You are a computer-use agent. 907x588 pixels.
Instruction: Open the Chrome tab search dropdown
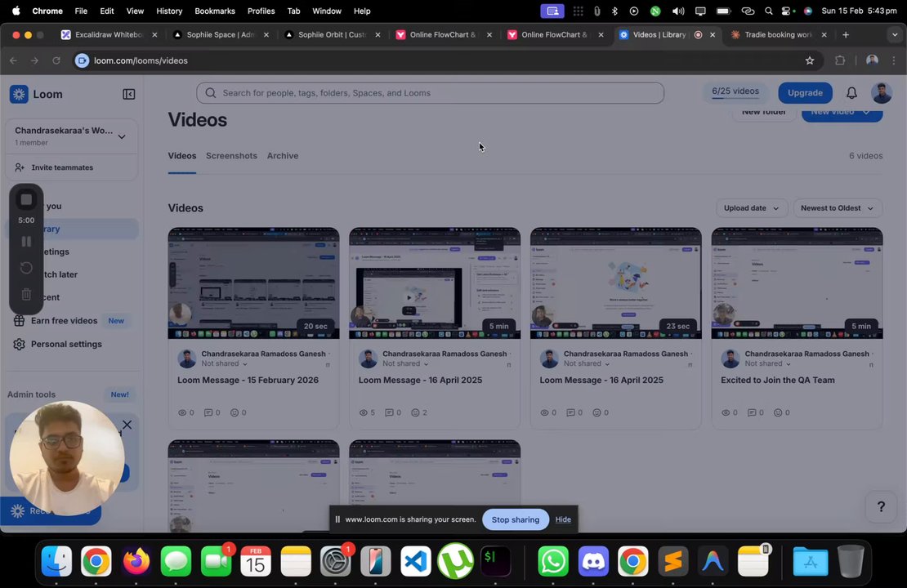point(894,34)
